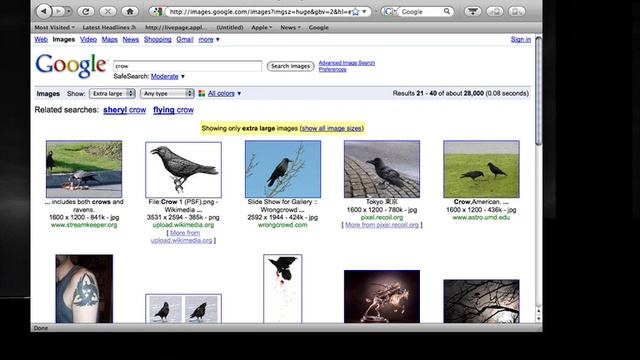
Task: Click related search 'flying crow'
Action: click(173, 110)
